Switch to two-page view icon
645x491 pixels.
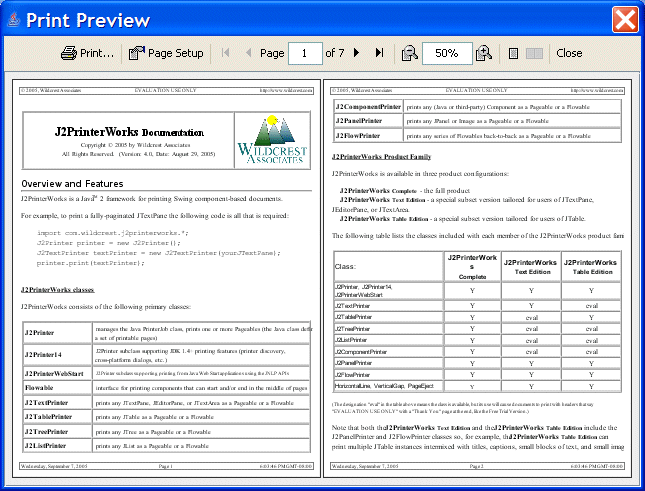(534, 53)
